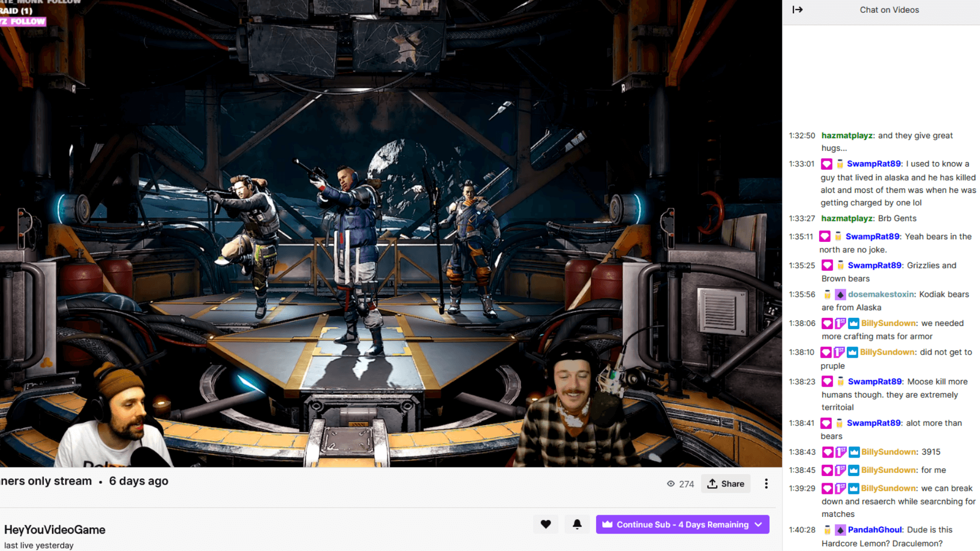Screen dimensions: 980x551
Task: Collapse the chat panel with the arrow icon
Action: (x=798, y=10)
